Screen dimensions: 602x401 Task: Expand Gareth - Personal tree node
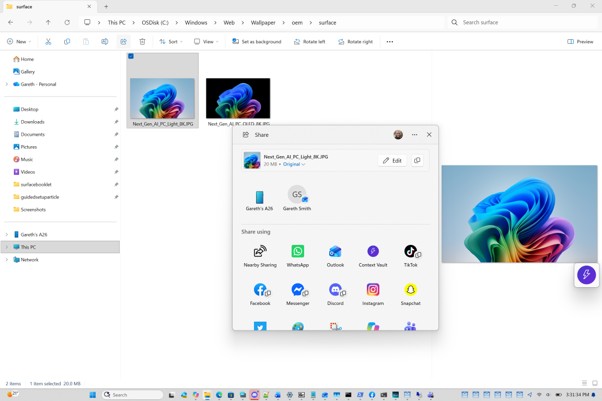[7, 84]
